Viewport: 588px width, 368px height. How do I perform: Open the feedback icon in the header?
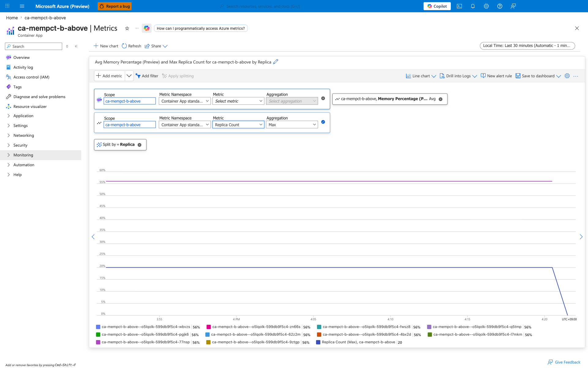[x=513, y=6]
